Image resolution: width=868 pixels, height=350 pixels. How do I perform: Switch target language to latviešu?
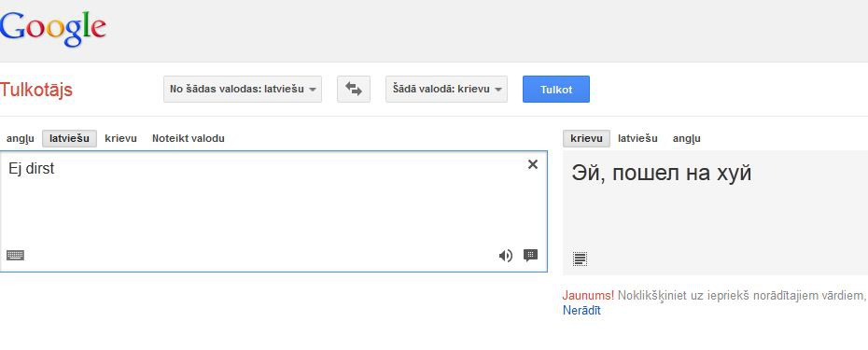coord(637,138)
